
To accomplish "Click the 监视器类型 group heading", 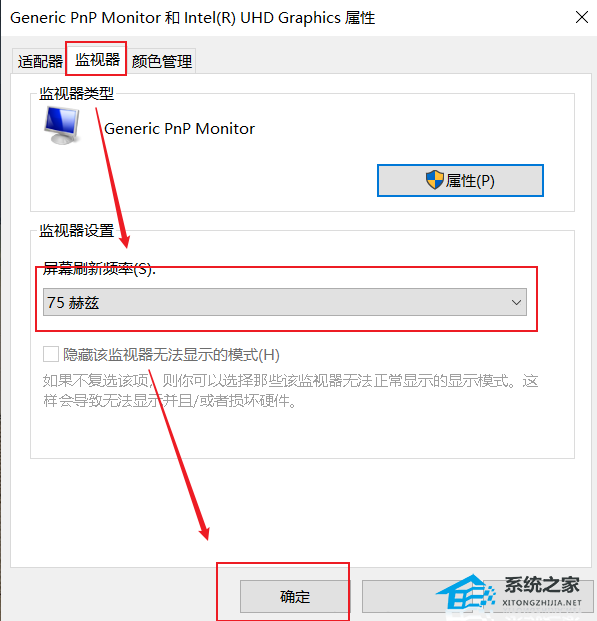I will tap(76, 94).
